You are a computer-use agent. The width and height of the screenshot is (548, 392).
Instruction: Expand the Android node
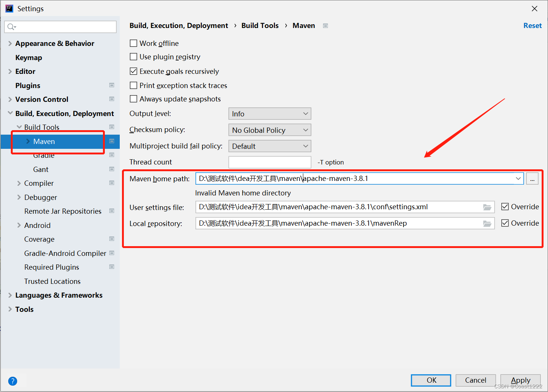pos(19,225)
